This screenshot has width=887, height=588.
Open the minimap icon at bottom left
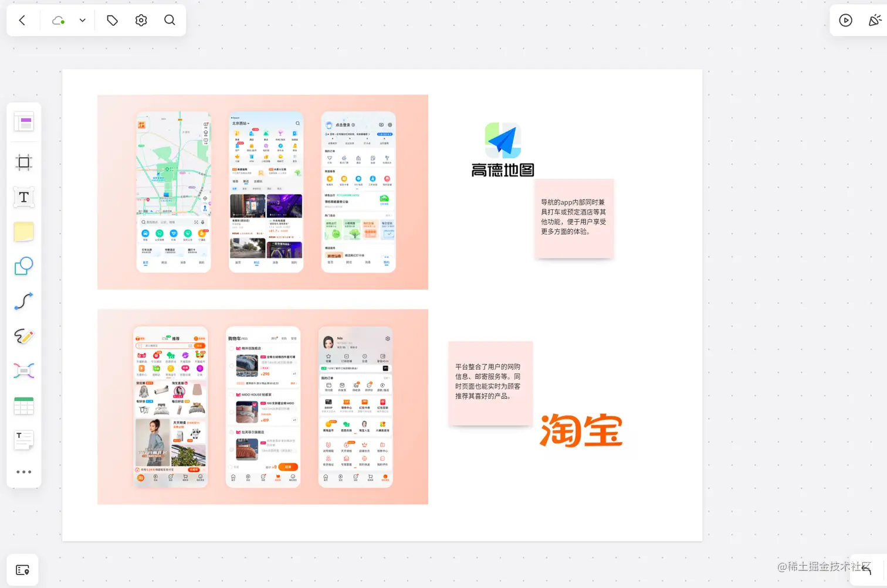pyautogui.click(x=23, y=570)
